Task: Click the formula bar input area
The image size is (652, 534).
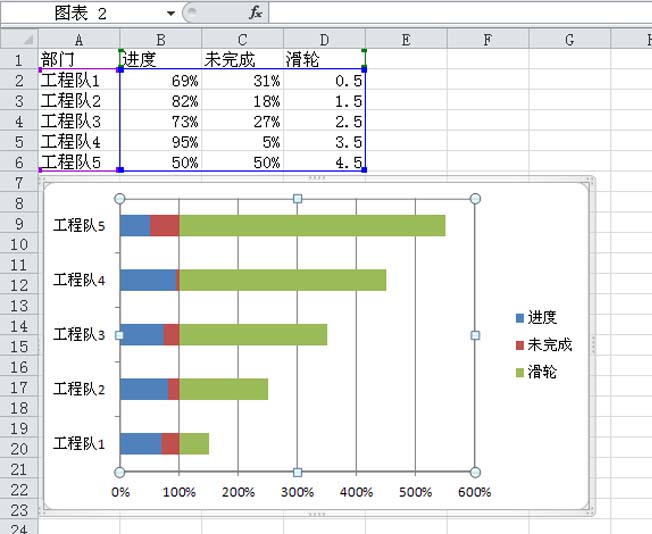Action: [460, 12]
